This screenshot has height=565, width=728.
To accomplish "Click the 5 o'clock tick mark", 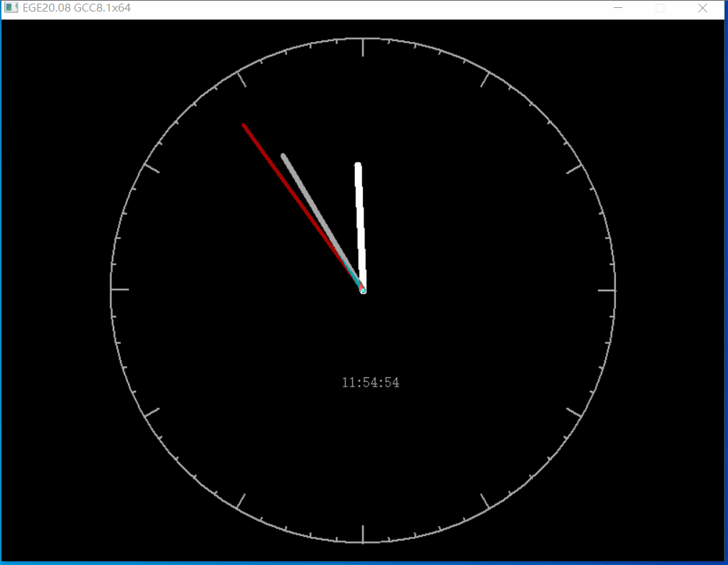I will pos(484,501).
